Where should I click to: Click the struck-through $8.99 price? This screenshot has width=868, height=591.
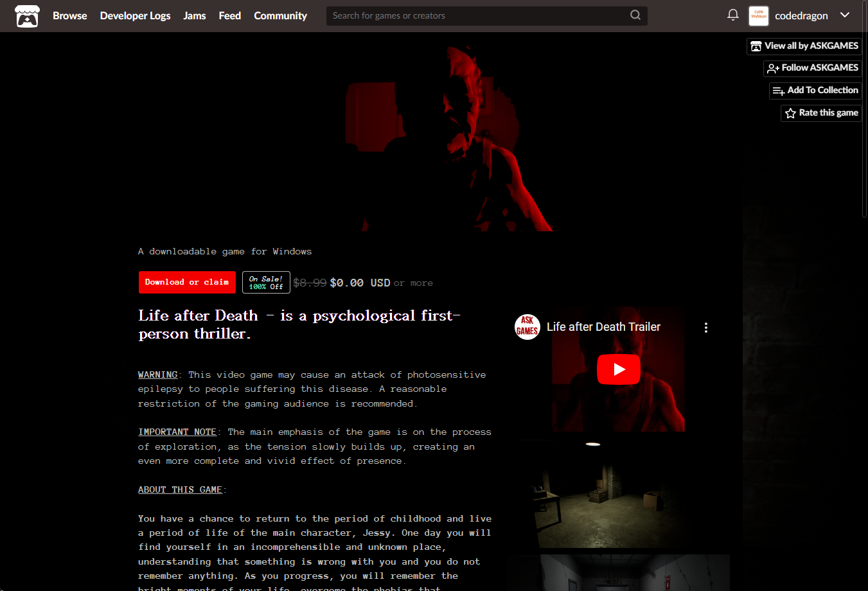(310, 283)
